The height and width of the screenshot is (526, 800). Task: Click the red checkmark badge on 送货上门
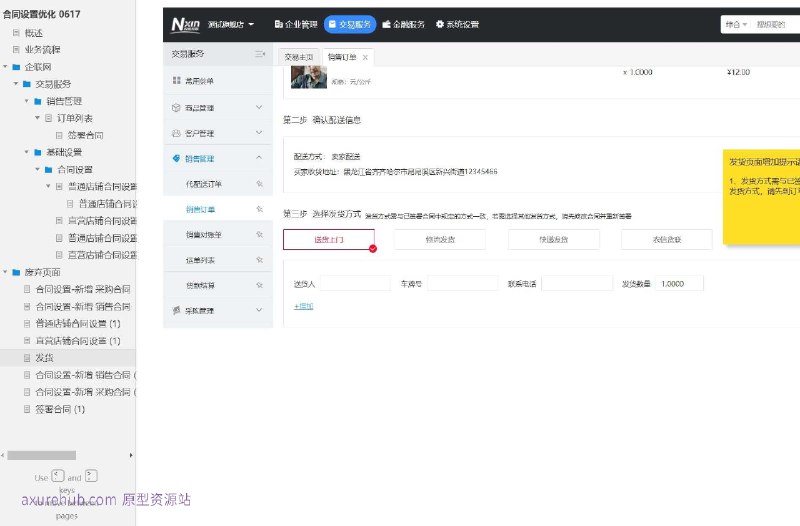373,248
